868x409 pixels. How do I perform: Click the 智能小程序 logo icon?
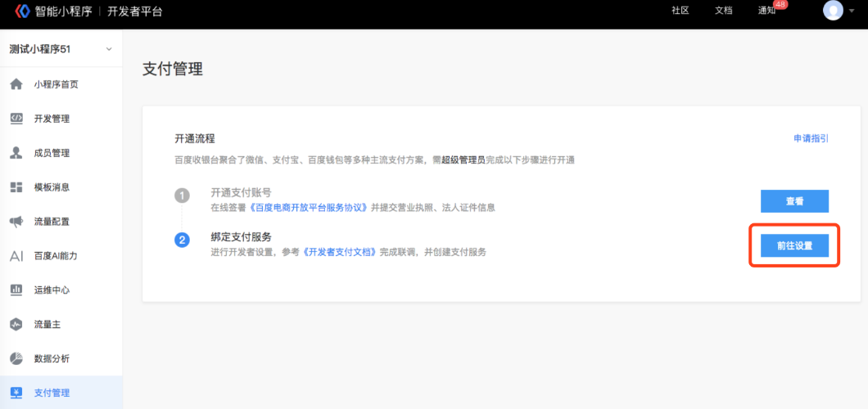coord(22,11)
